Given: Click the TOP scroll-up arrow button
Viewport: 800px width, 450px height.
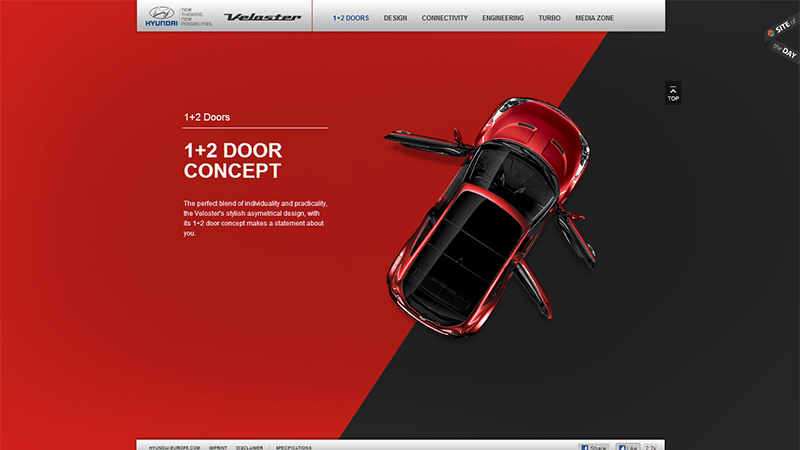Looking at the screenshot, I should click(673, 93).
